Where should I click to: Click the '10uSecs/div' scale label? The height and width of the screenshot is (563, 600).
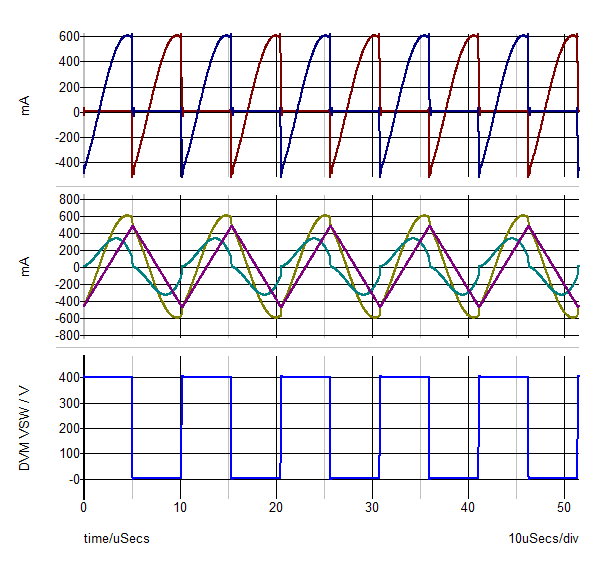pyautogui.click(x=543, y=539)
